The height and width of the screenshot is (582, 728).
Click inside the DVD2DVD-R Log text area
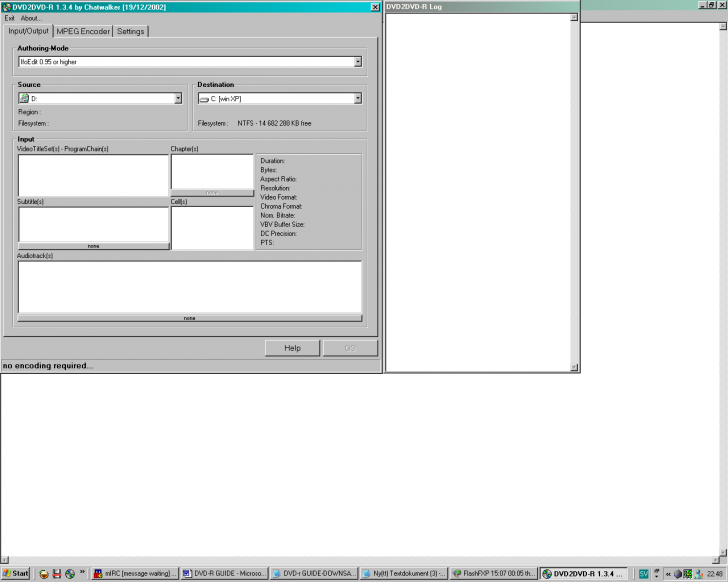tap(478, 192)
